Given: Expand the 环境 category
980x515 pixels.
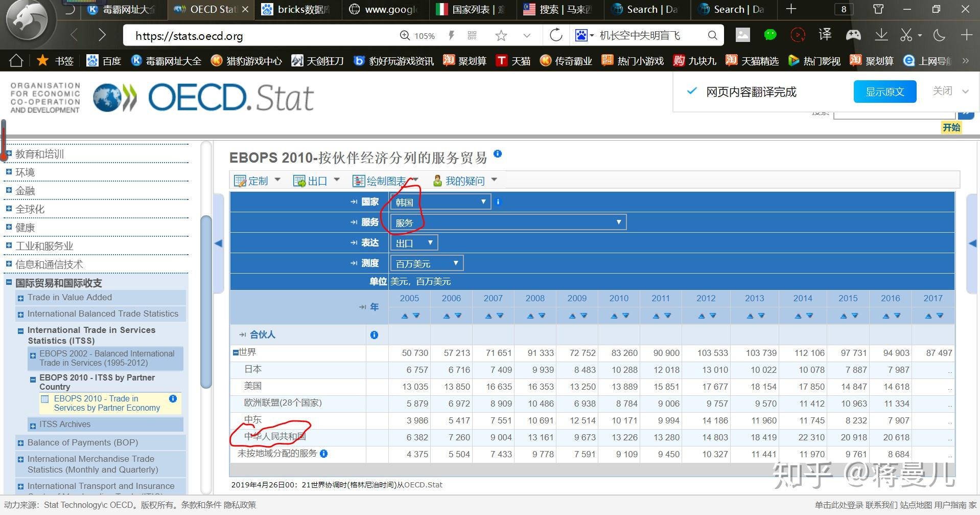Looking at the screenshot, I should 9,172.
